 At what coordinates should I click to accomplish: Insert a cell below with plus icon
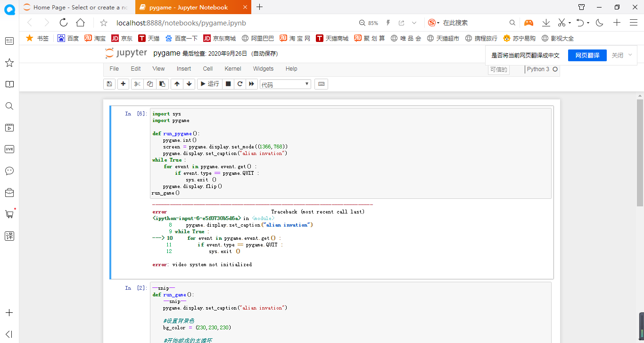pyautogui.click(x=123, y=84)
